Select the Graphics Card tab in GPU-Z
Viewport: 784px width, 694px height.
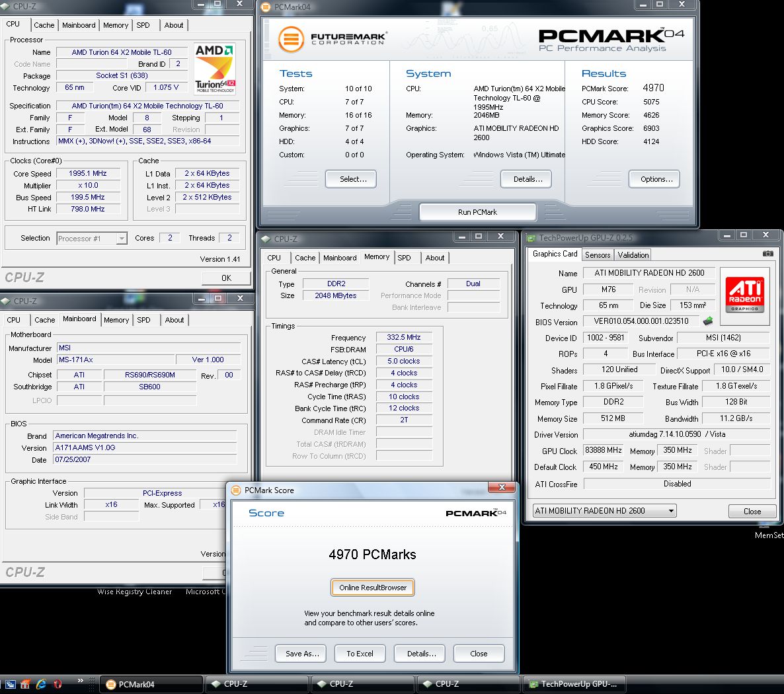555,254
